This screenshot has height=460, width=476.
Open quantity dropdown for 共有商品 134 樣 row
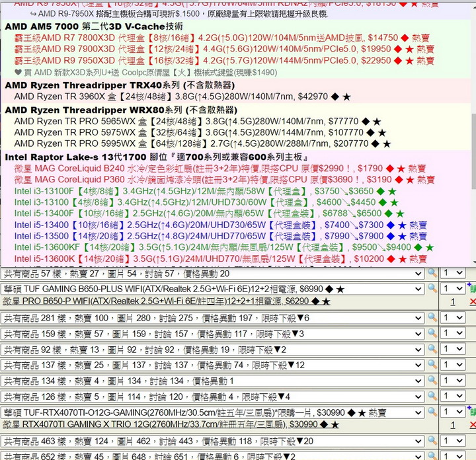453,380
